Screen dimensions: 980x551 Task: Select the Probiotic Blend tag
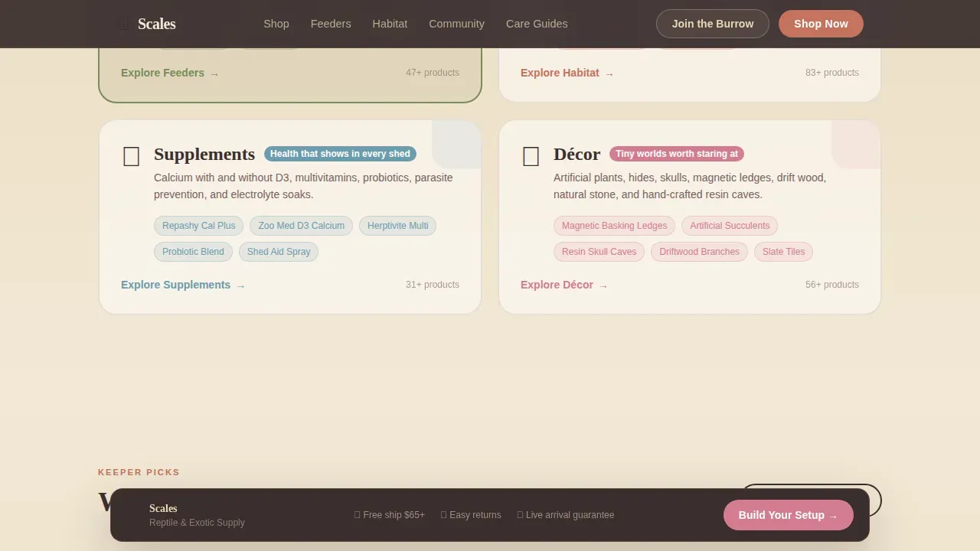click(x=193, y=252)
